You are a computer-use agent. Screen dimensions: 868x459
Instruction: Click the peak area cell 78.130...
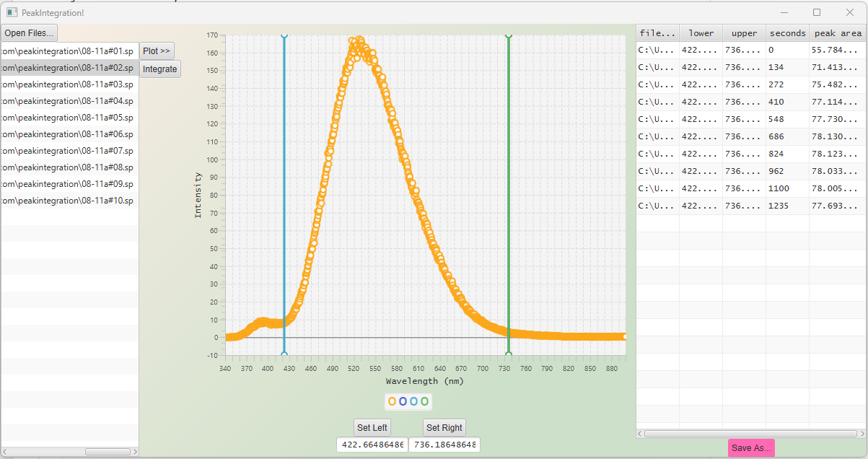838,136
